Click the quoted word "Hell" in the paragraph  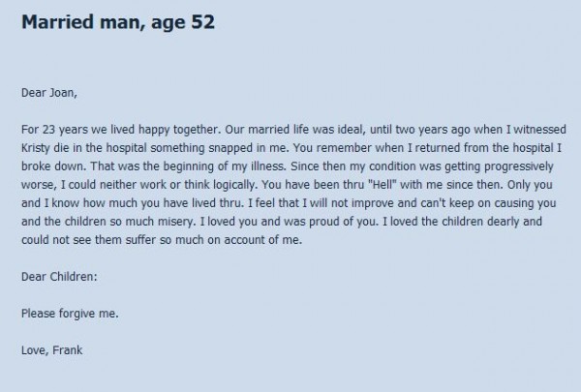pos(382,185)
